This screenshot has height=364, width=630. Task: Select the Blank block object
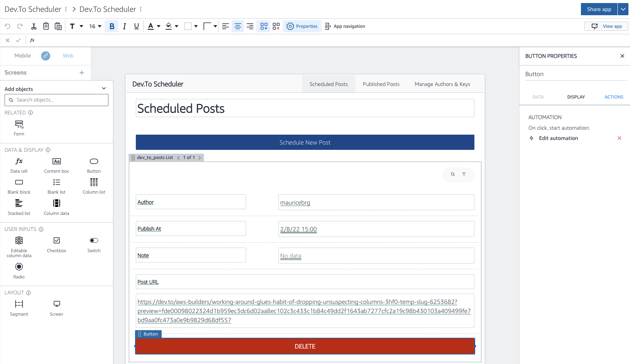[19, 186]
